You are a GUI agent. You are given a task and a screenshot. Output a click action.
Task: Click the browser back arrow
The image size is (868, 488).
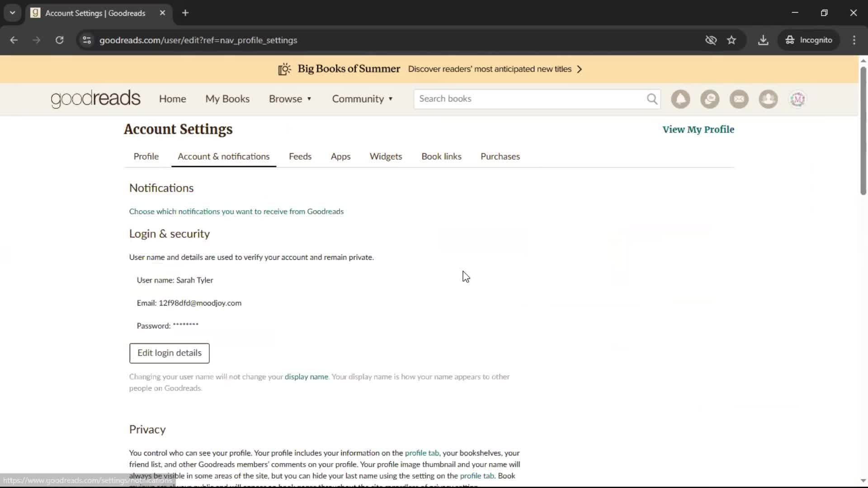(14, 40)
